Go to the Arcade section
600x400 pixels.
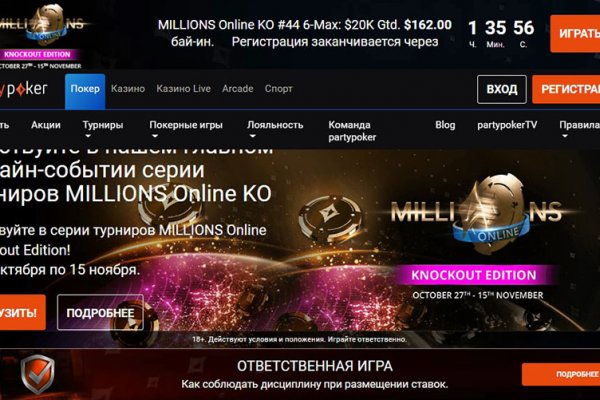[238, 89]
